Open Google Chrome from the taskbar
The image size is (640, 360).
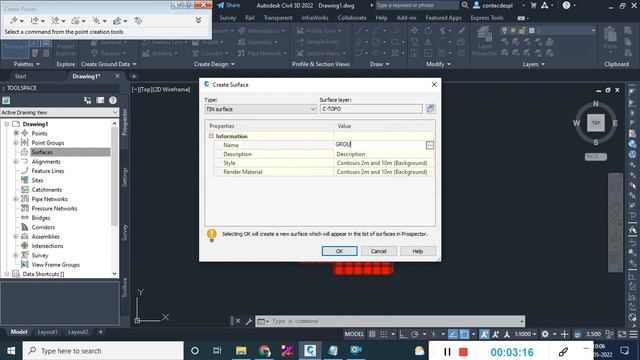[264, 351]
